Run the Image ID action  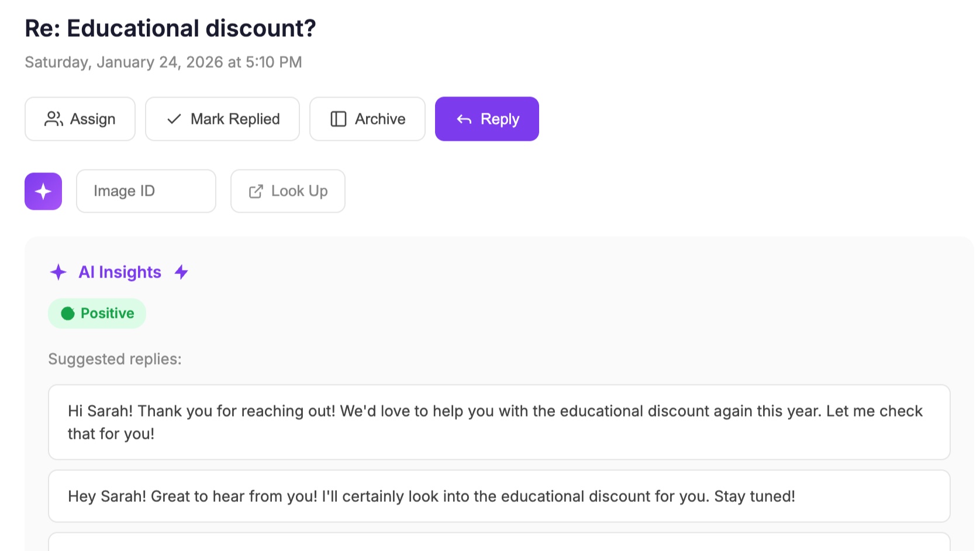[146, 190]
